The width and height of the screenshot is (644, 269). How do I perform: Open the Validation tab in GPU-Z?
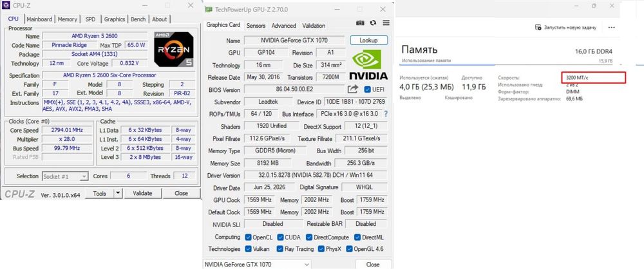tap(314, 26)
